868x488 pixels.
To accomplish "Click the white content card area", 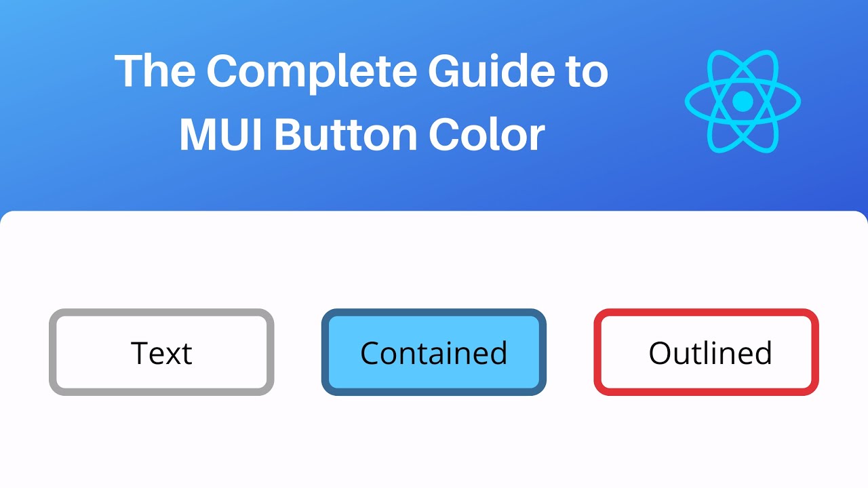I will pos(434,441).
